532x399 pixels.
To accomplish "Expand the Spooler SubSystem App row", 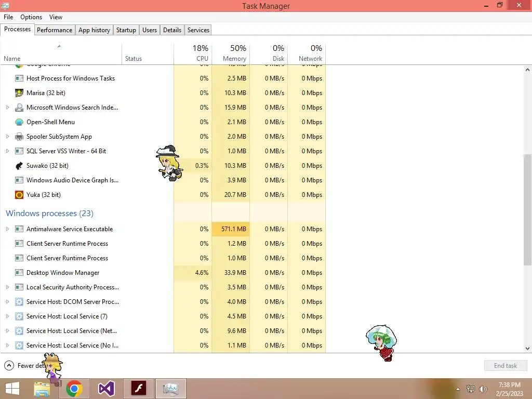I will (7, 137).
